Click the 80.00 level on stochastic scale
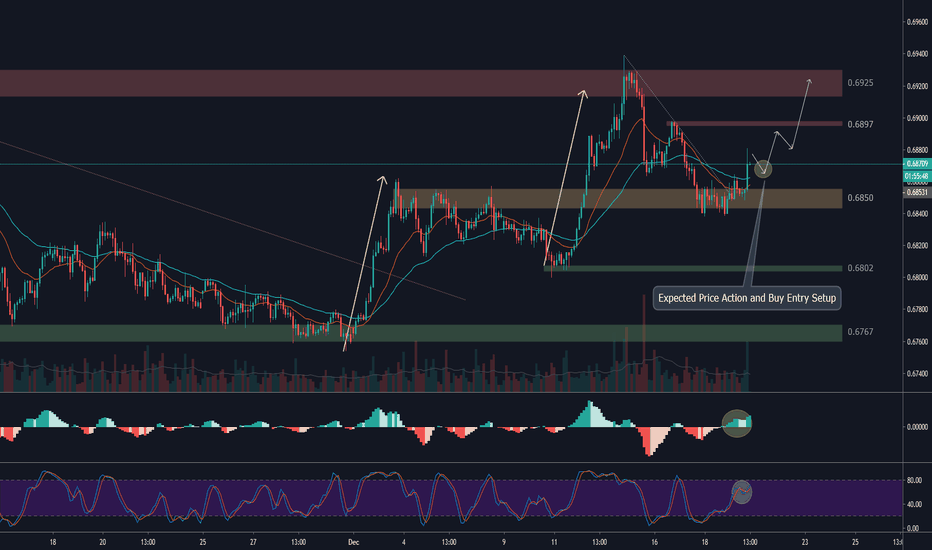932x550 pixels. pyautogui.click(x=913, y=480)
